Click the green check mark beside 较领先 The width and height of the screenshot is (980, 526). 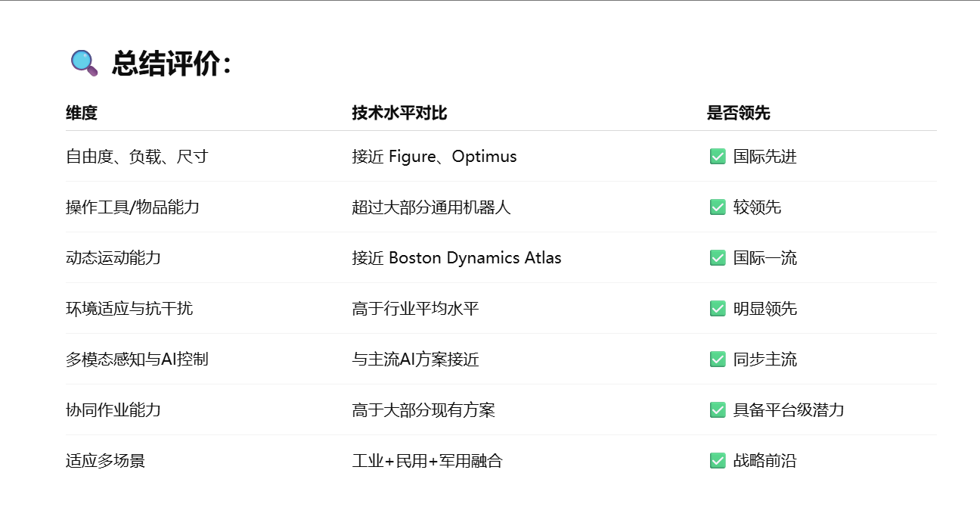click(x=718, y=207)
